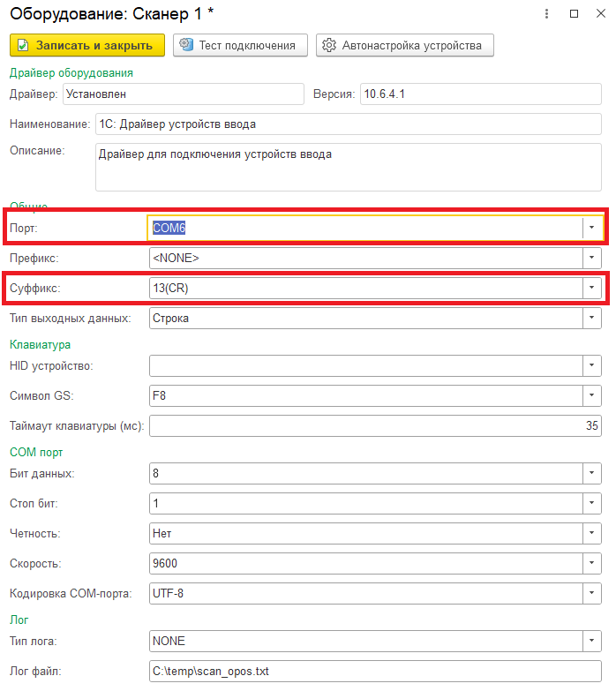The height and width of the screenshot is (691, 616).
Task: Click the gear icon on 'Тест подключения'
Action: 186,44
